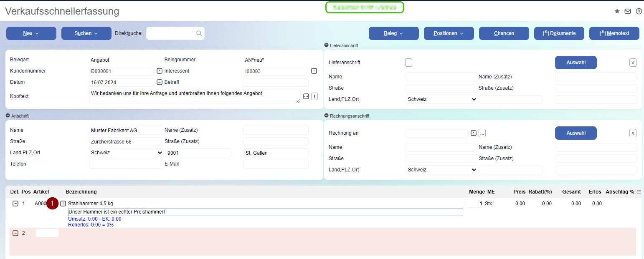Screen dimensions: 644x259
Task: Click Auswahl in Lieferanschrift section
Action: click(576, 63)
